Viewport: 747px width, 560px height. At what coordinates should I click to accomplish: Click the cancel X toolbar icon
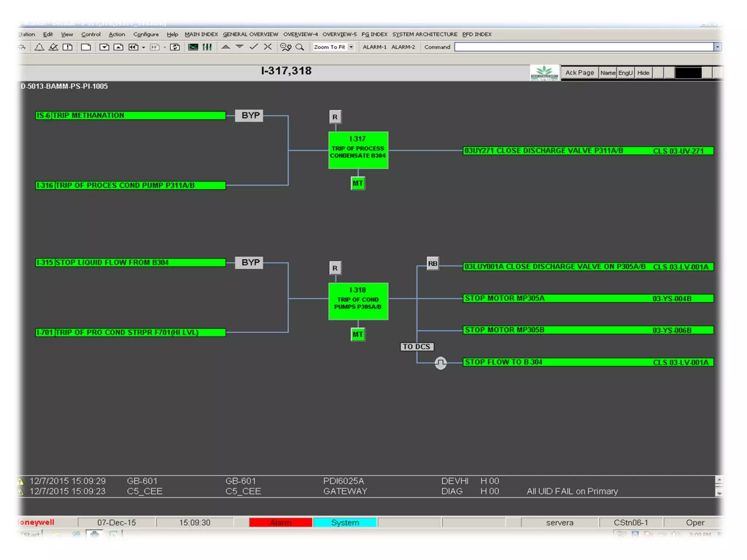[x=268, y=47]
